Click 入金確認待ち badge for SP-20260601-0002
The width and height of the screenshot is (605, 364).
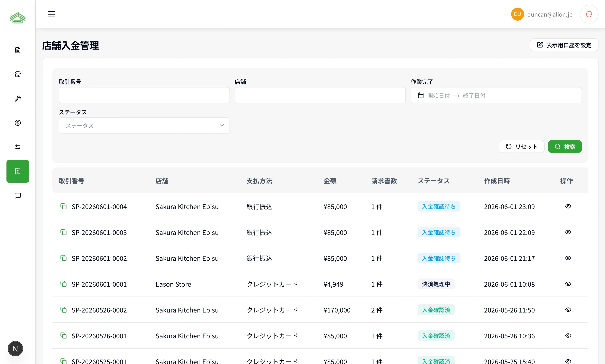click(439, 258)
